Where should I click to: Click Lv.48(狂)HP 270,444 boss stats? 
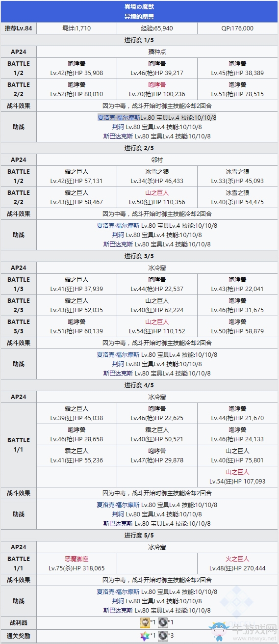click(x=237, y=568)
